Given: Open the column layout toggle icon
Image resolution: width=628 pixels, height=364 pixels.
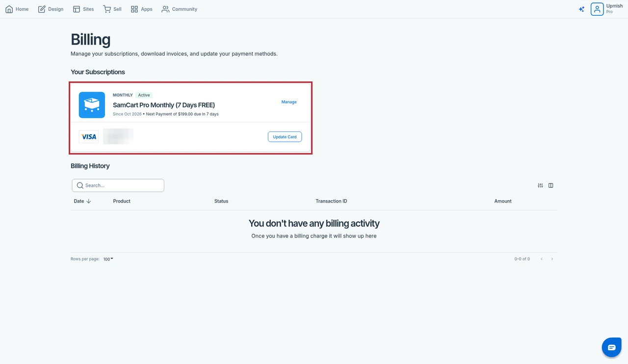Looking at the screenshot, I should 551,185.
